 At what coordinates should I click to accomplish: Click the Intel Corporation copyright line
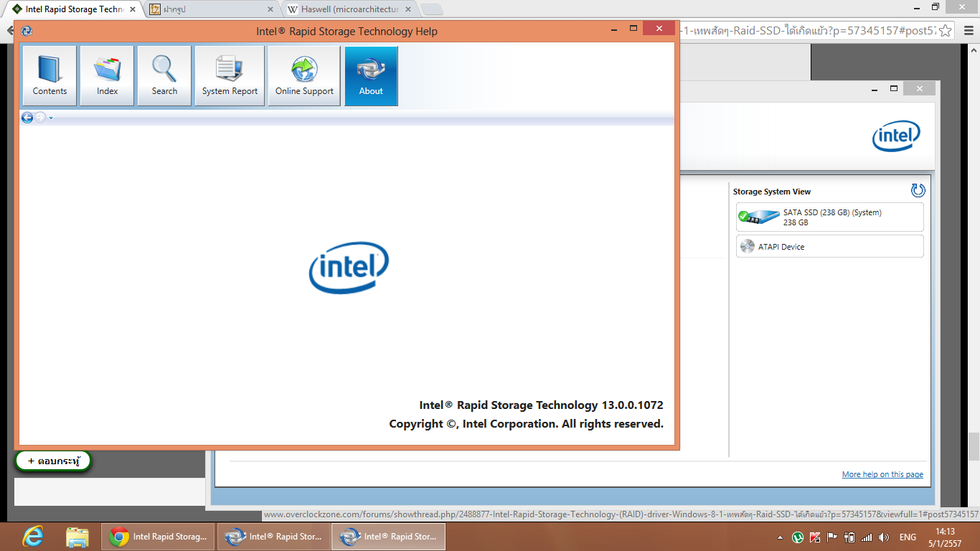point(526,424)
